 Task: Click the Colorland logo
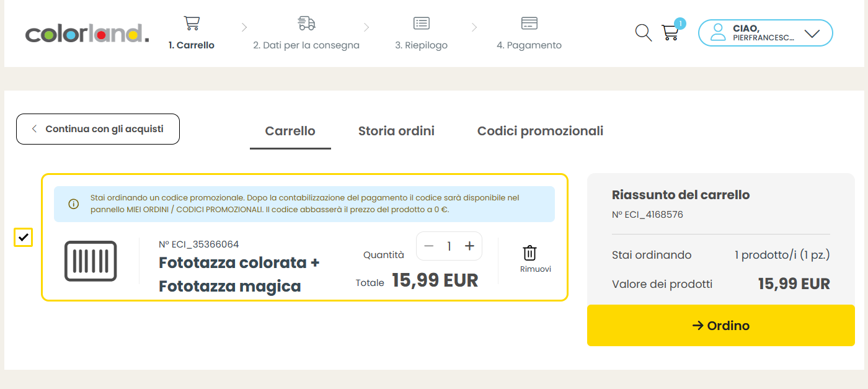pos(87,34)
